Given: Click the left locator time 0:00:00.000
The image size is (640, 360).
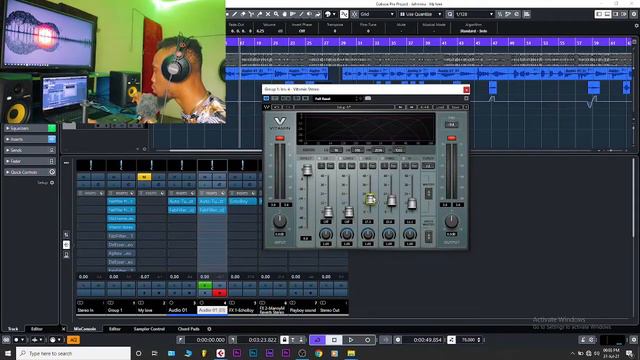Looking at the screenshot, I should coord(211,340).
